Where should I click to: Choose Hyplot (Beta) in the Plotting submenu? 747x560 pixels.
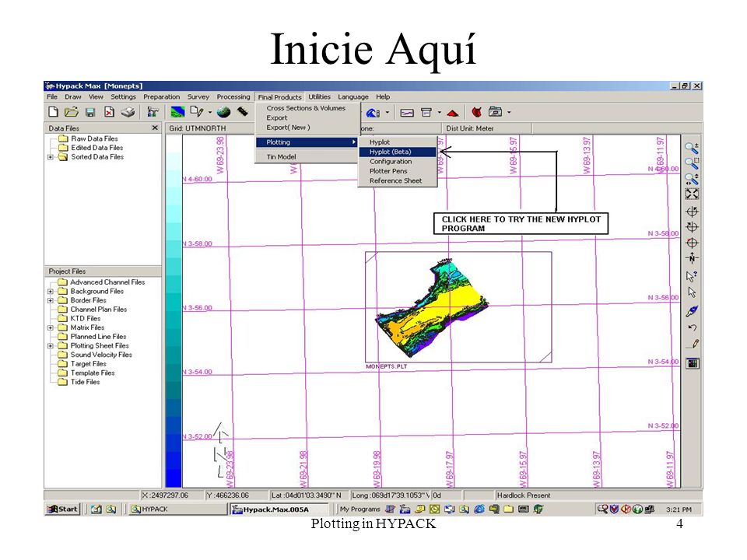point(398,152)
